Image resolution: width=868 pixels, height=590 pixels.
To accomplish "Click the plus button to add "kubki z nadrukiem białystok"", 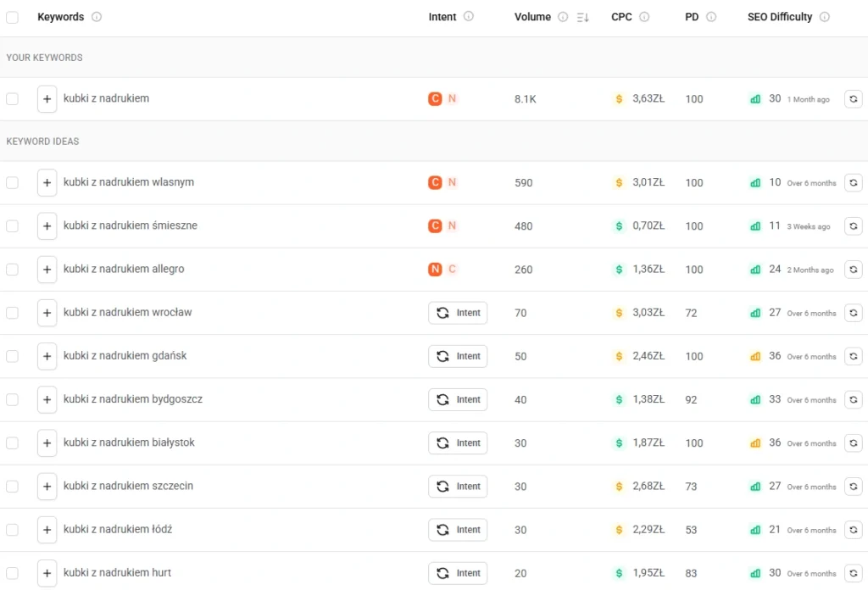I will tap(47, 442).
